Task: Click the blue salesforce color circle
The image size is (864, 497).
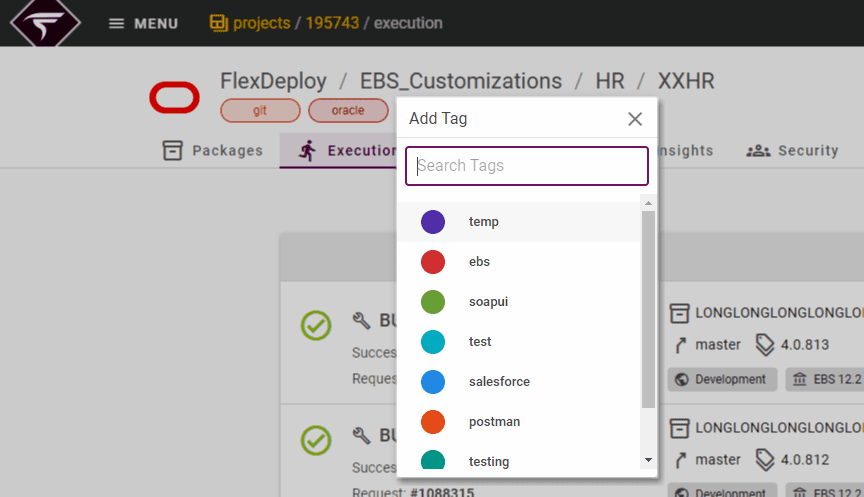Action: click(433, 382)
